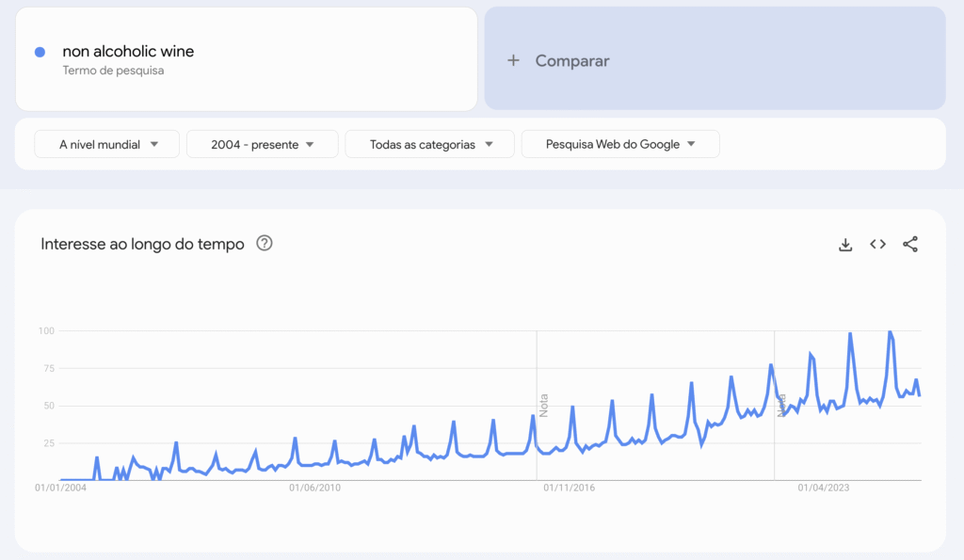
Task: Click the blue dot beside search term
Action: 40,52
